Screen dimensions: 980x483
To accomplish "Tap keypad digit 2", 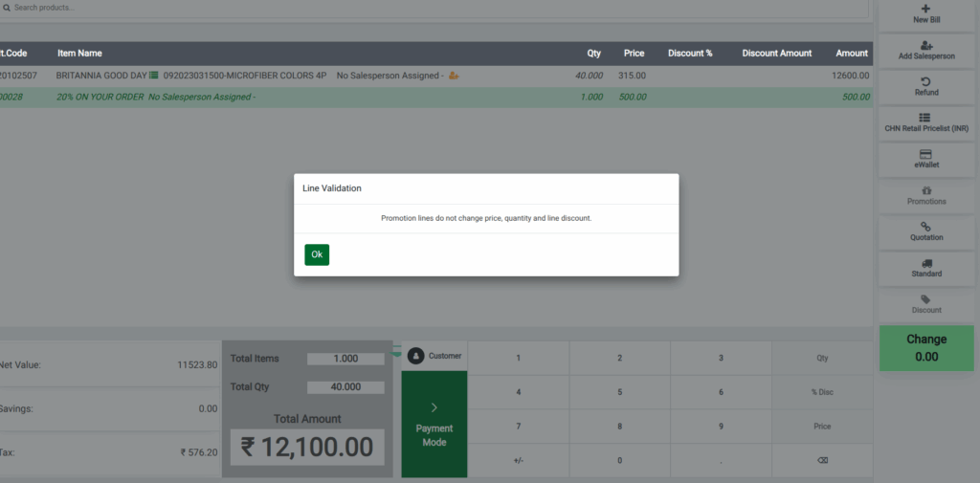I will coord(619,358).
